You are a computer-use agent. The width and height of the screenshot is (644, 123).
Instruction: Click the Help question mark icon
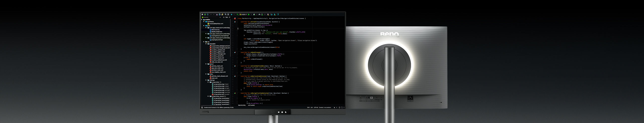click(x=278, y=15)
